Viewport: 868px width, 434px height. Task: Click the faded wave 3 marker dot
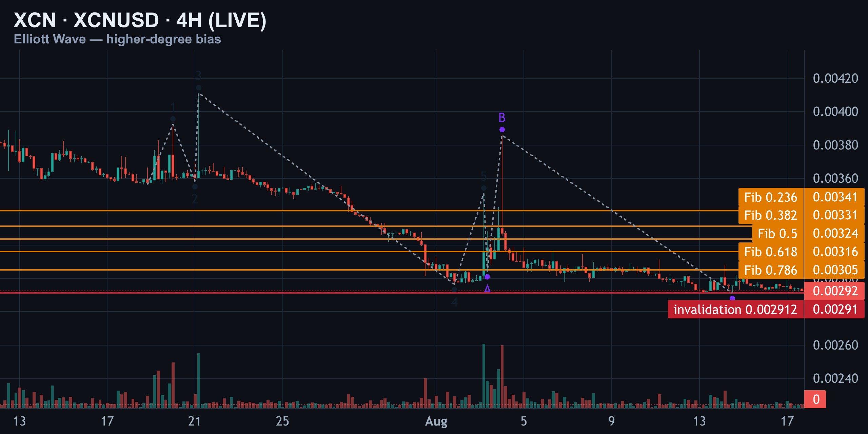tap(199, 88)
